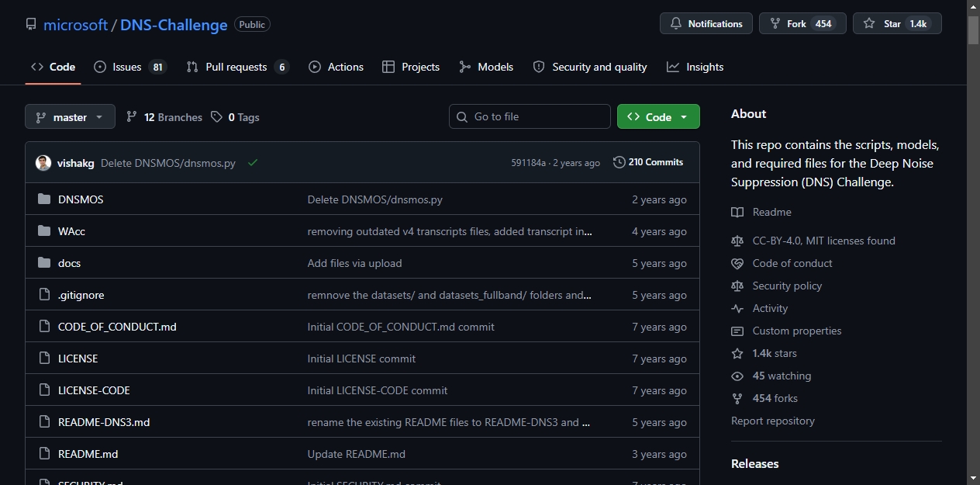The height and width of the screenshot is (485, 980).
Task: Open the README.md file
Action: 88,454
